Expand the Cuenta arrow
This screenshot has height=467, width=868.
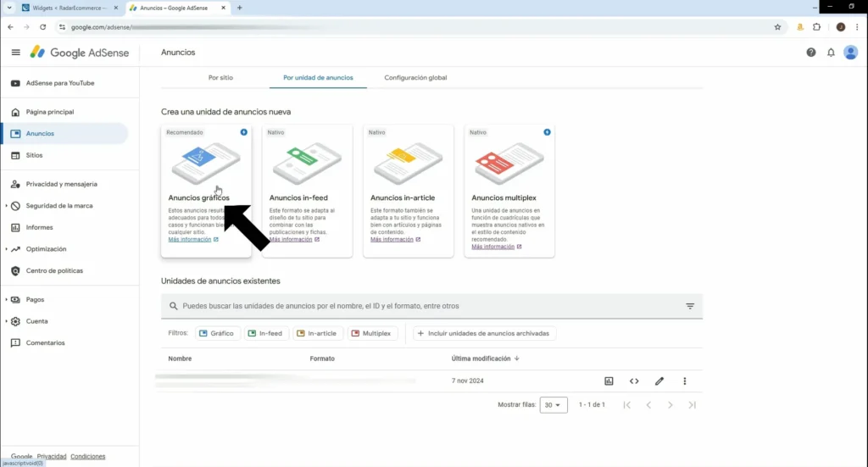click(6, 321)
